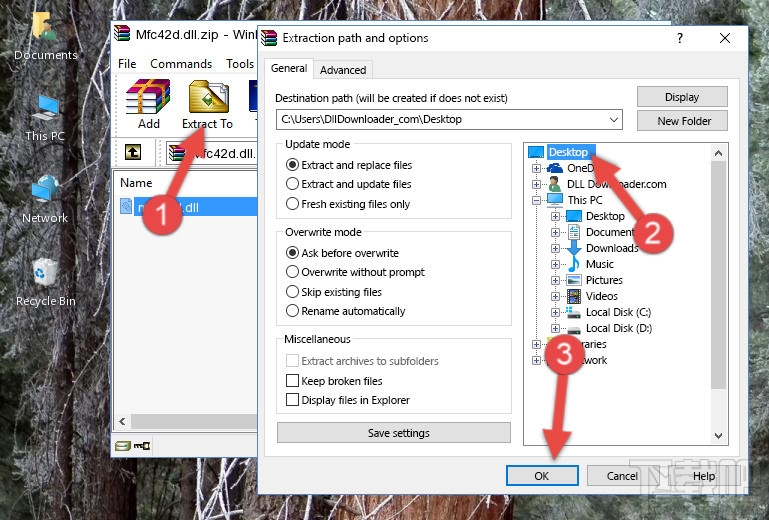The width and height of the screenshot is (769, 520).
Task: Open the Documents desktop icon
Action: (45, 37)
